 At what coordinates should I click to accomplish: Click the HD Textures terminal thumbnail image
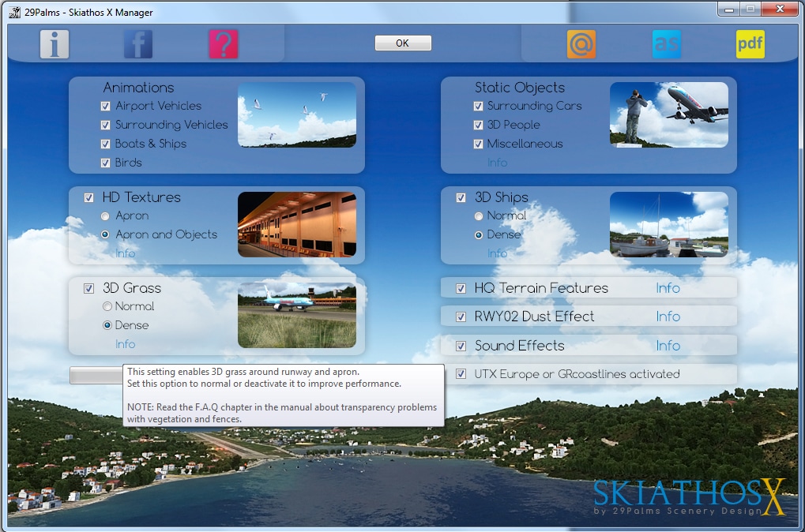click(296, 224)
